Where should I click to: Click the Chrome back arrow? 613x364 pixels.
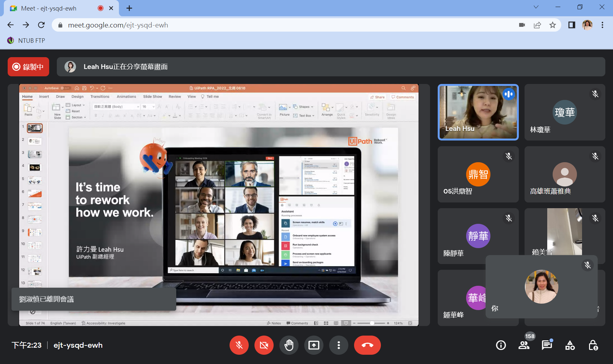11,25
